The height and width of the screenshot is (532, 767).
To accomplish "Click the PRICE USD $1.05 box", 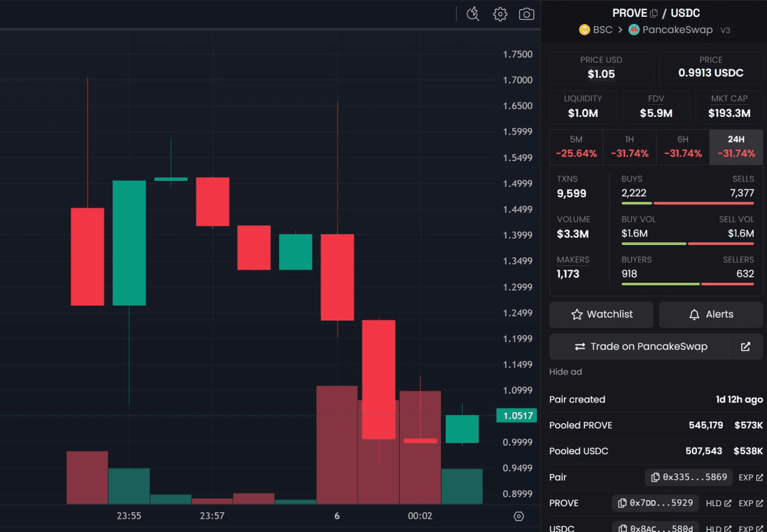I will [601, 68].
